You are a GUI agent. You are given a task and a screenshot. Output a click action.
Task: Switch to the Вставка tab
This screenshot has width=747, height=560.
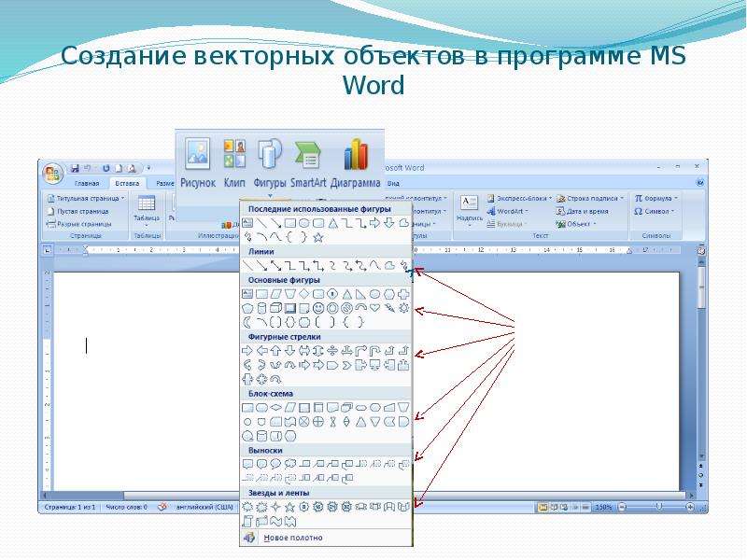click(127, 183)
